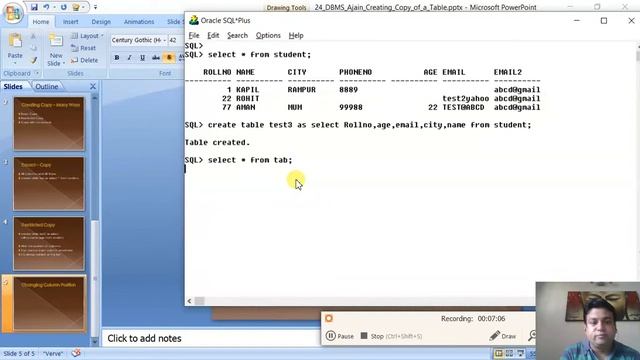Viewport: 640px width, 360px height.
Task: Expand the Paste options dropdown arrow
Action: pyautogui.click(x=15, y=63)
